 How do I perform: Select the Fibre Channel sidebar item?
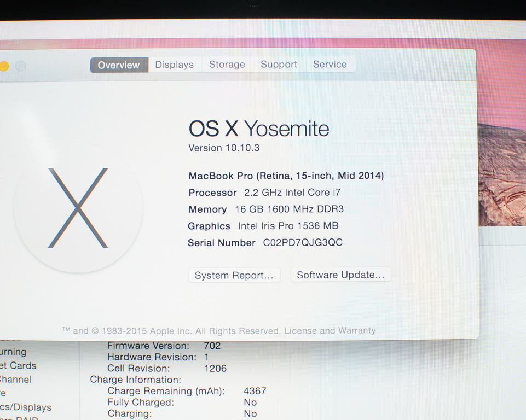tap(16, 380)
